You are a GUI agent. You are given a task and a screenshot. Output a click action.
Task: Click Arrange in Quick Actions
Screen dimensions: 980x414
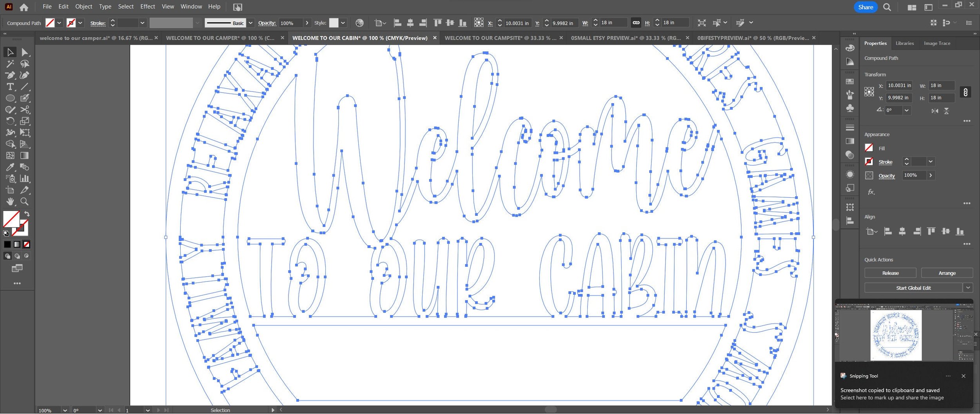pos(947,273)
